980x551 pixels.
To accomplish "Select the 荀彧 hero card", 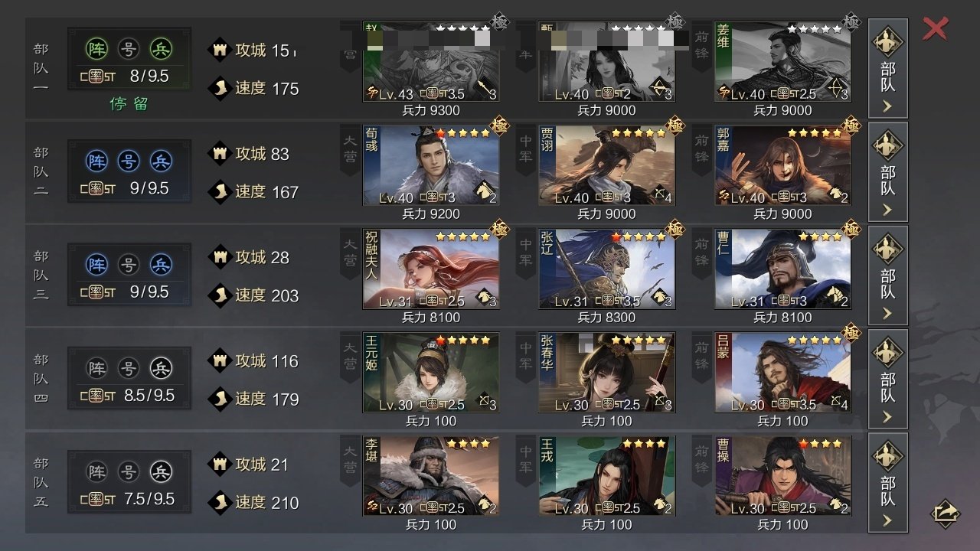I will (431, 165).
